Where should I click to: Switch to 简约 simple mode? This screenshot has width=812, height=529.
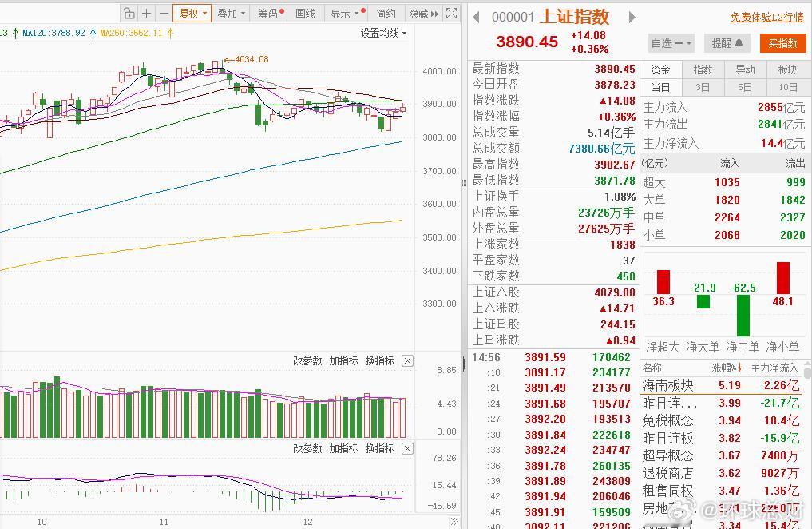[386, 14]
